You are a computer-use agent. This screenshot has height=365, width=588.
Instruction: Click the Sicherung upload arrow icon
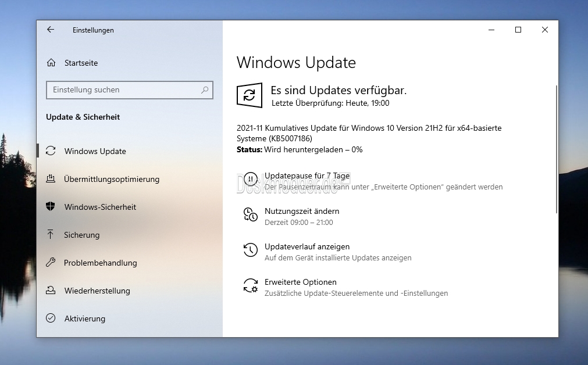click(50, 235)
